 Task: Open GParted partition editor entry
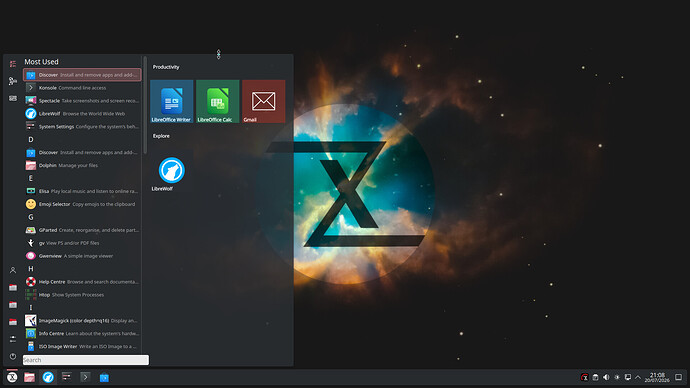click(82, 230)
